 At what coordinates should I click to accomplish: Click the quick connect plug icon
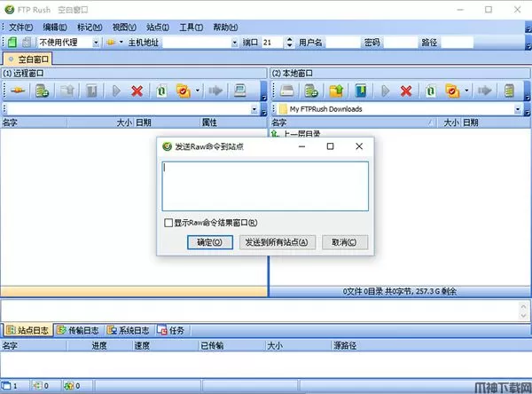(x=111, y=43)
